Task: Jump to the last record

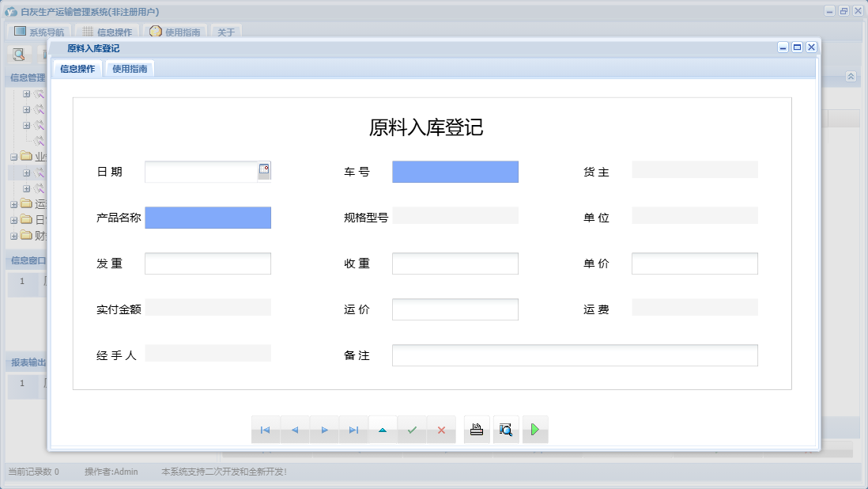Action: (353, 430)
